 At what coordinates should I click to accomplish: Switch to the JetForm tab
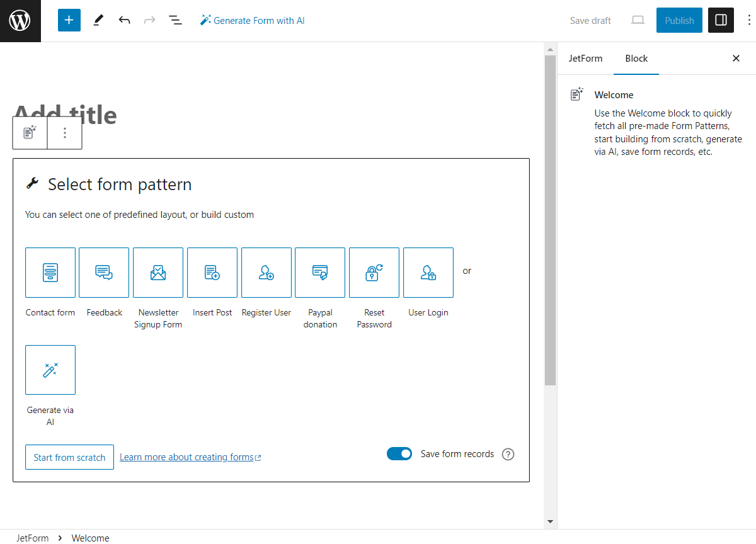coord(585,59)
